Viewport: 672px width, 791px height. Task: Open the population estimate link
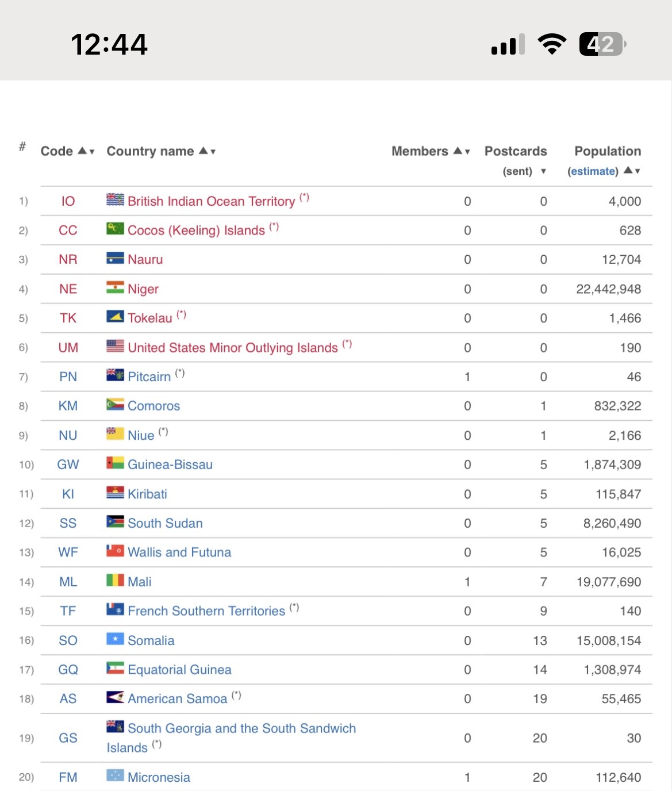[593, 171]
